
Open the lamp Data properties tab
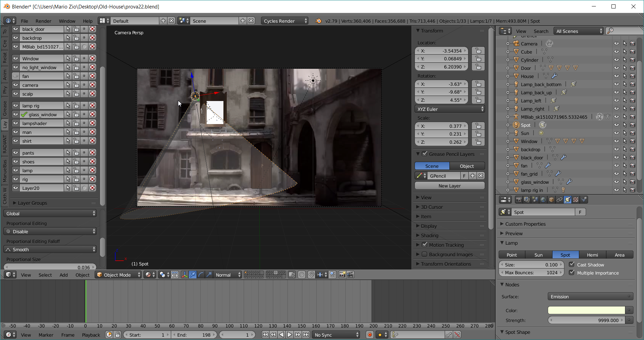point(567,200)
